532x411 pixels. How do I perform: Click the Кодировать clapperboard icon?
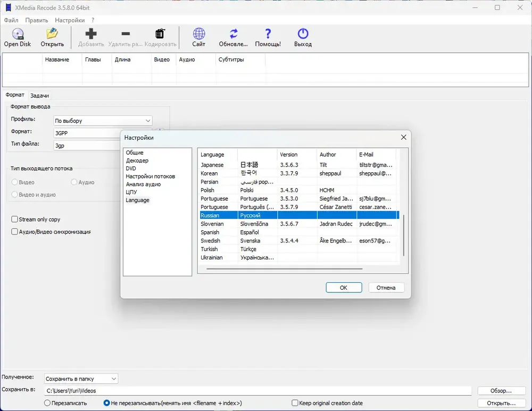click(160, 33)
